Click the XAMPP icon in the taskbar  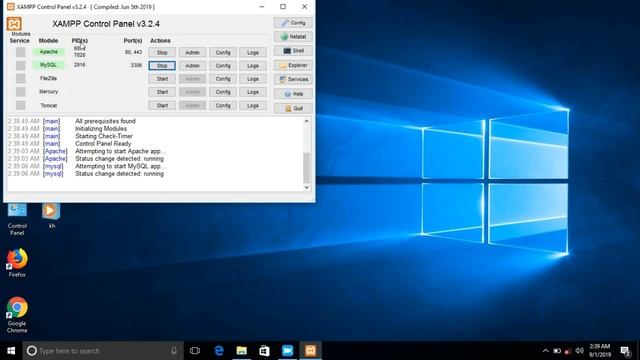[311, 351]
